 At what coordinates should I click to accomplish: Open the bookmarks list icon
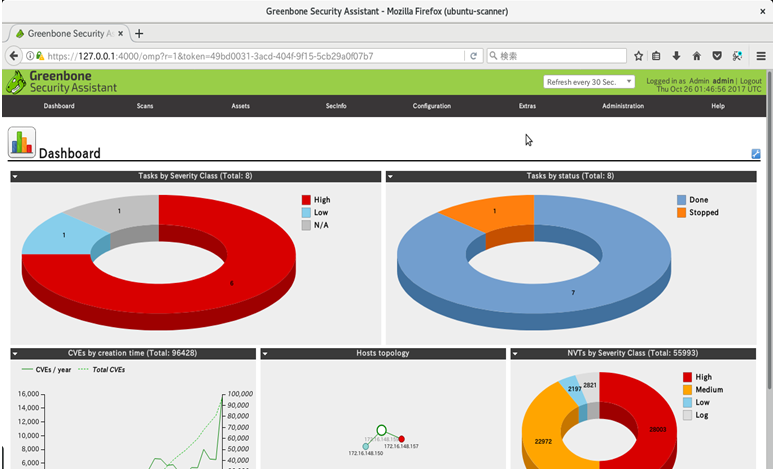(656, 56)
